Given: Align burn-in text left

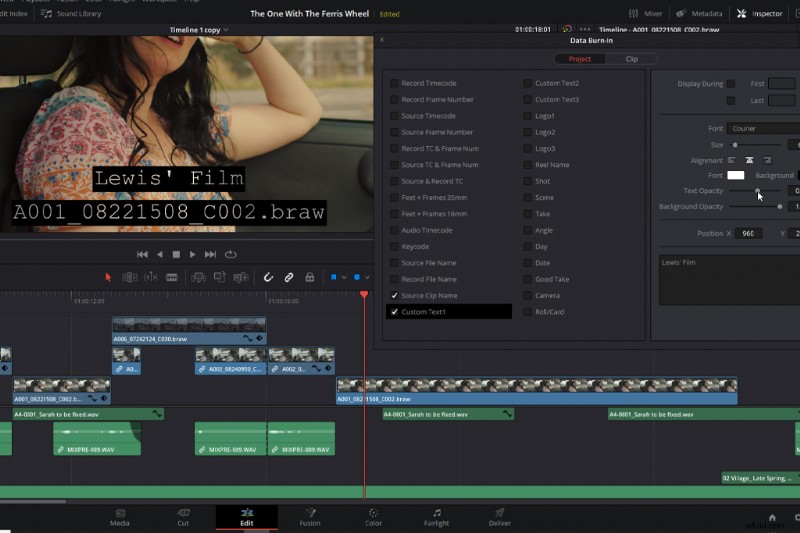Looking at the screenshot, I should click(731, 160).
